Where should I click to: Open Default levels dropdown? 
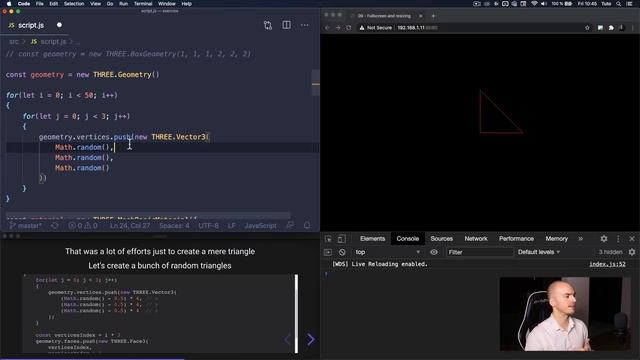539,252
